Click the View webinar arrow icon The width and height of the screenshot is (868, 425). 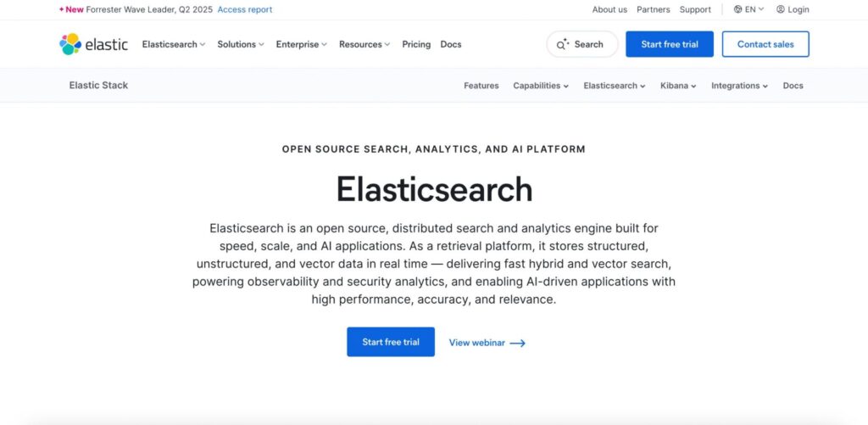[x=518, y=343]
